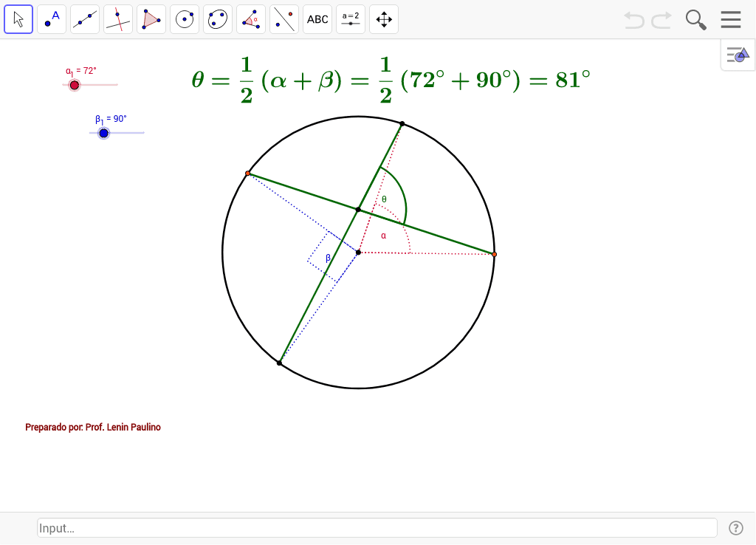Focus the Input bar text field
The image size is (756, 545).
coord(377,528)
